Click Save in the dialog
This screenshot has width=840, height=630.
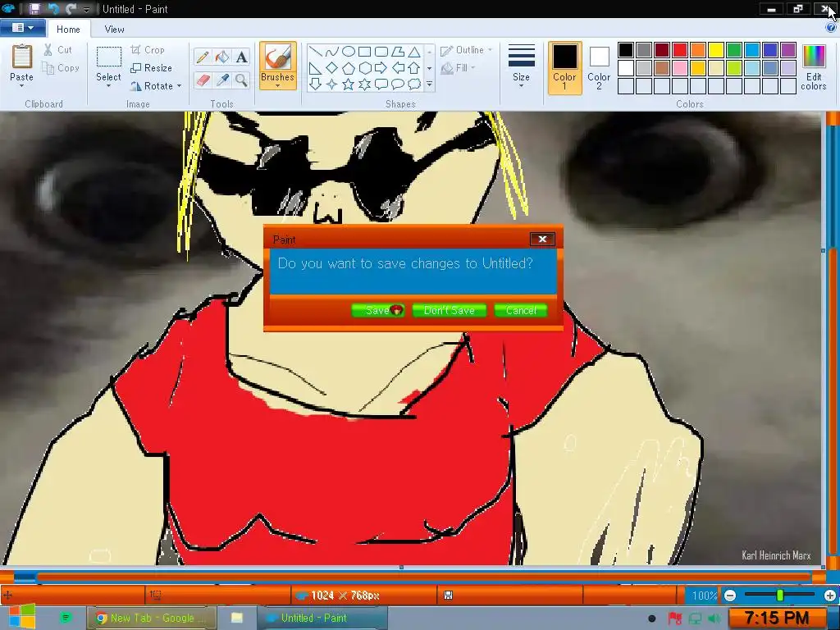[377, 310]
